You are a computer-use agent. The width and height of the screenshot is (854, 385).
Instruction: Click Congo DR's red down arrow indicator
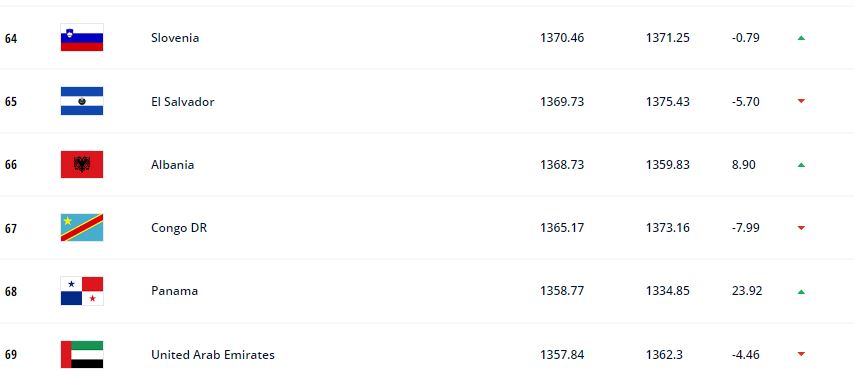point(801,228)
